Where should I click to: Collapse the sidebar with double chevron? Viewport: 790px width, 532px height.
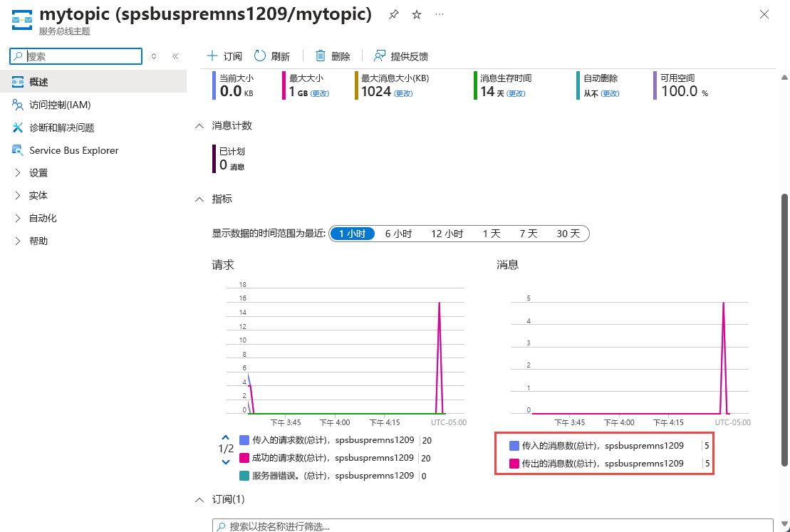(175, 56)
